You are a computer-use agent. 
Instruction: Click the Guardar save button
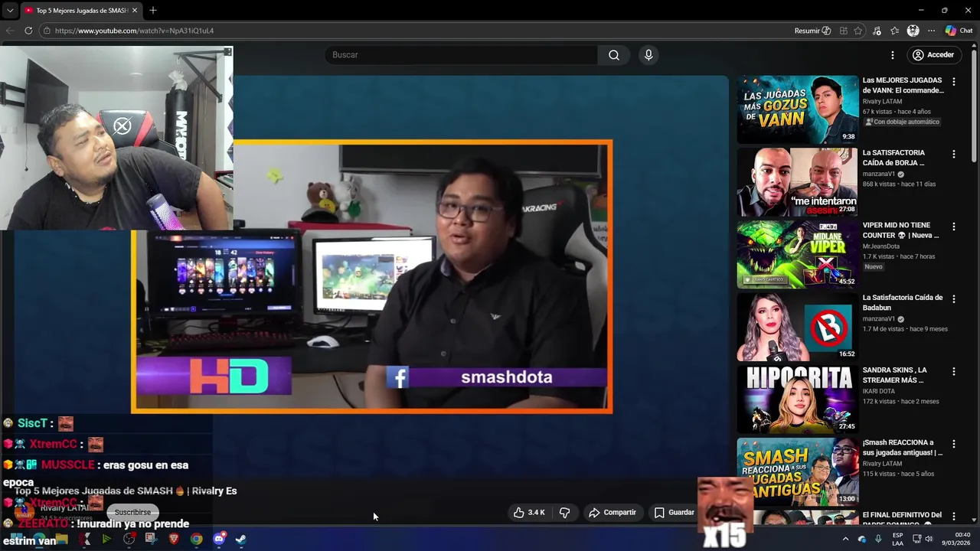click(674, 513)
